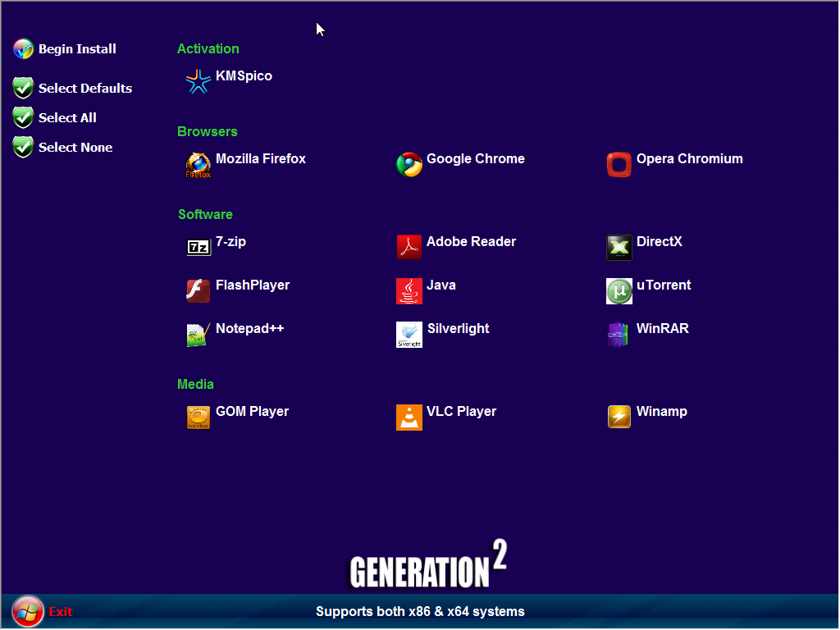Click the Notepad++ icon

pyautogui.click(x=199, y=335)
